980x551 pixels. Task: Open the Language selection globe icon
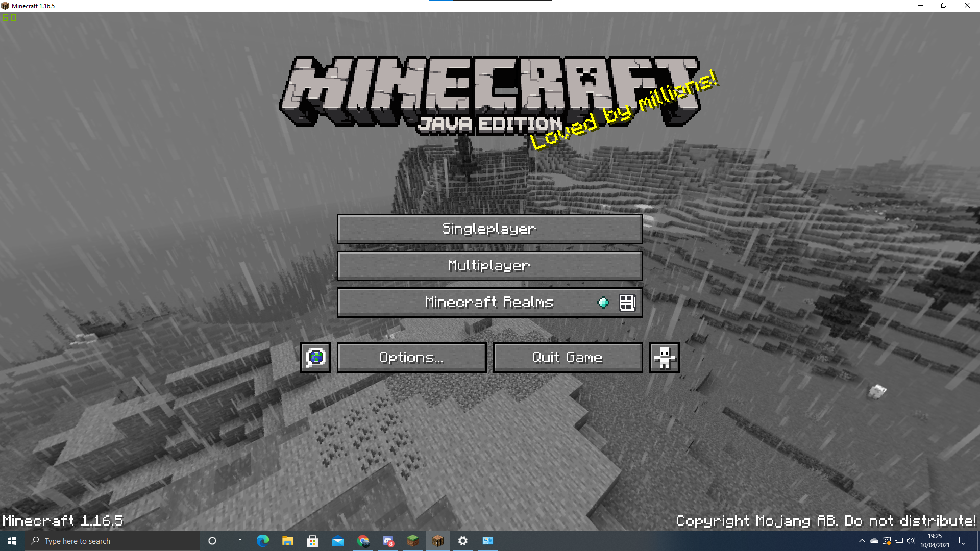point(315,358)
